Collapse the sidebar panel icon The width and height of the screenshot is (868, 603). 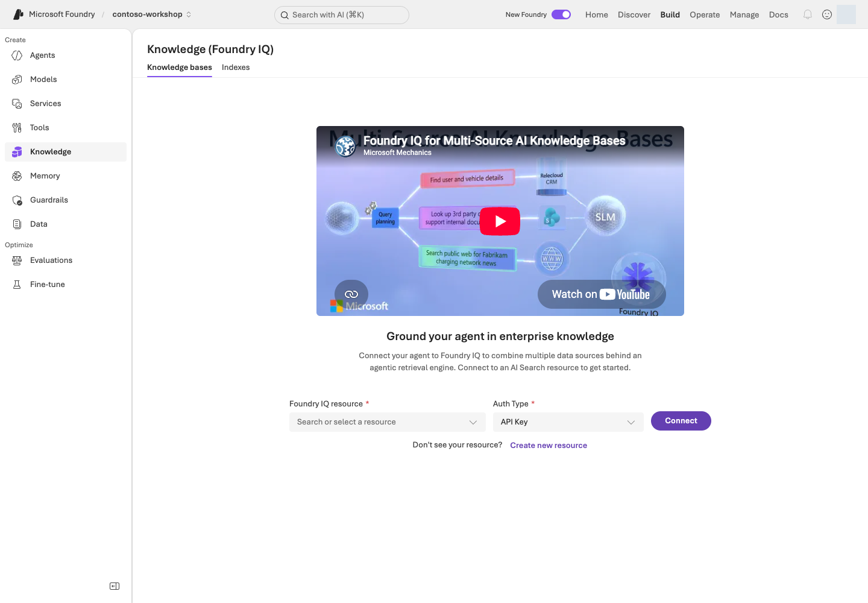pos(115,586)
